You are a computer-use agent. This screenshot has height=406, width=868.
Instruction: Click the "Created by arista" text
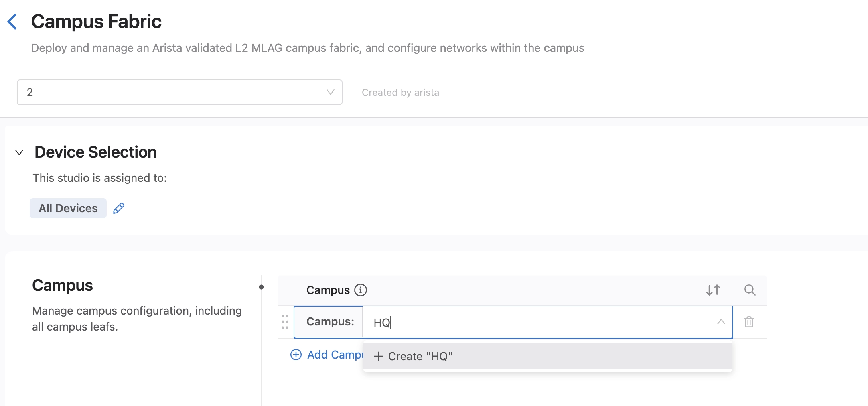[400, 93]
